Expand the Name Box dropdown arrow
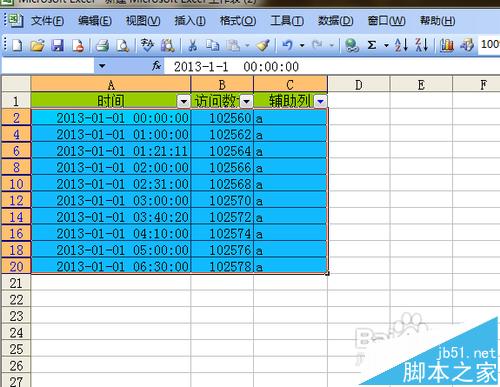 (x=102, y=66)
